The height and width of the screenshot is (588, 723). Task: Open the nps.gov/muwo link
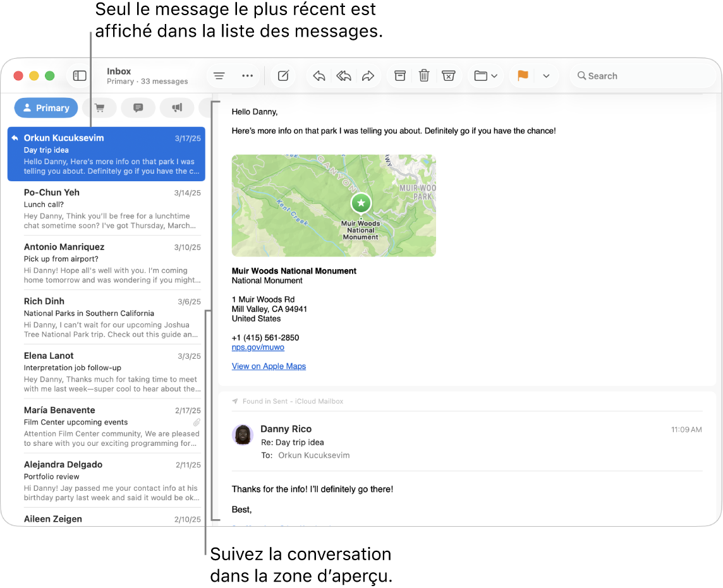click(x=258, y=347)
